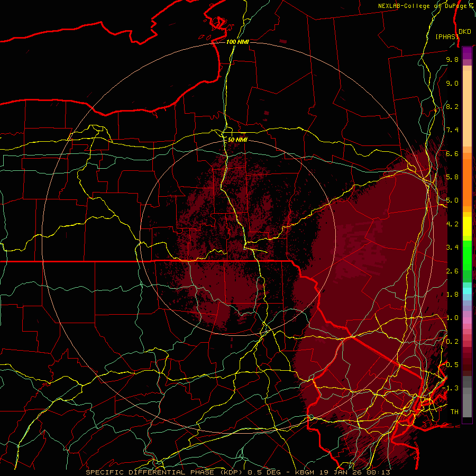
Task: Click the 8.2 legend value
Action: [x=452, y=106]
